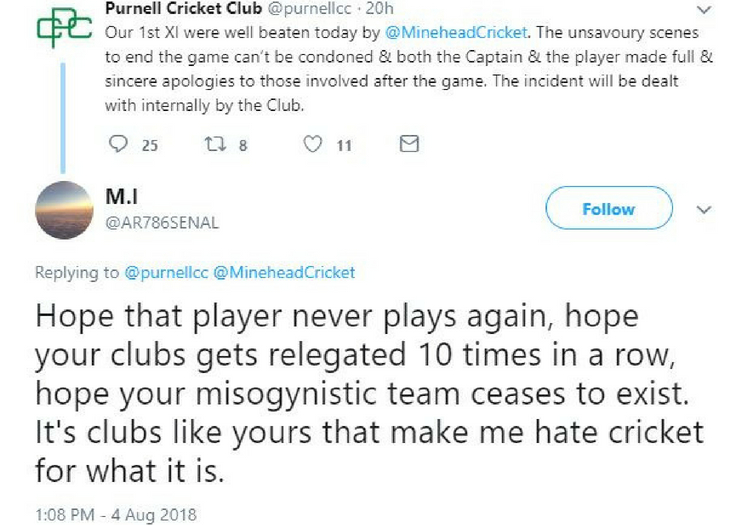The image size is (750, 525).
Task: Click the reply speech bubble icon
Action: pyautogui.click(x=120, y=145)
